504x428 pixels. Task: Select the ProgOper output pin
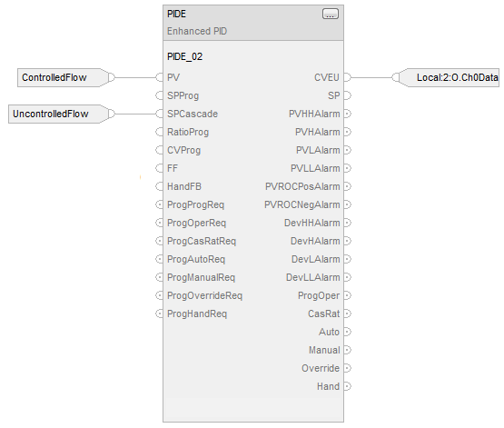348,295
